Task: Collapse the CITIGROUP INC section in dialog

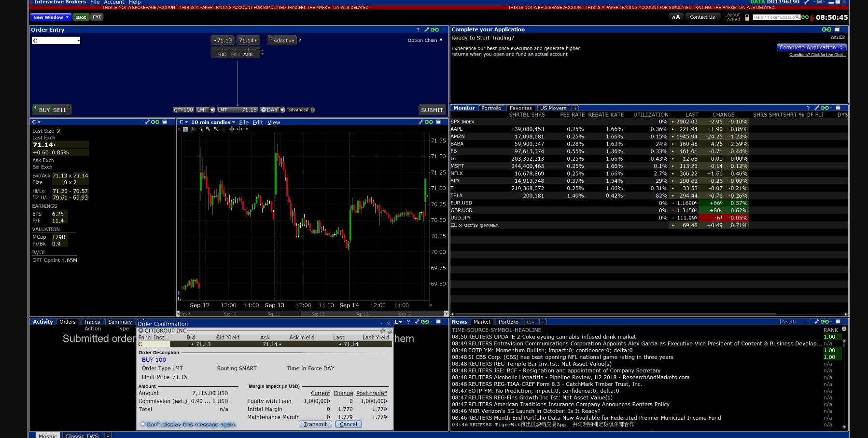Action: click(x=141, y=331)
